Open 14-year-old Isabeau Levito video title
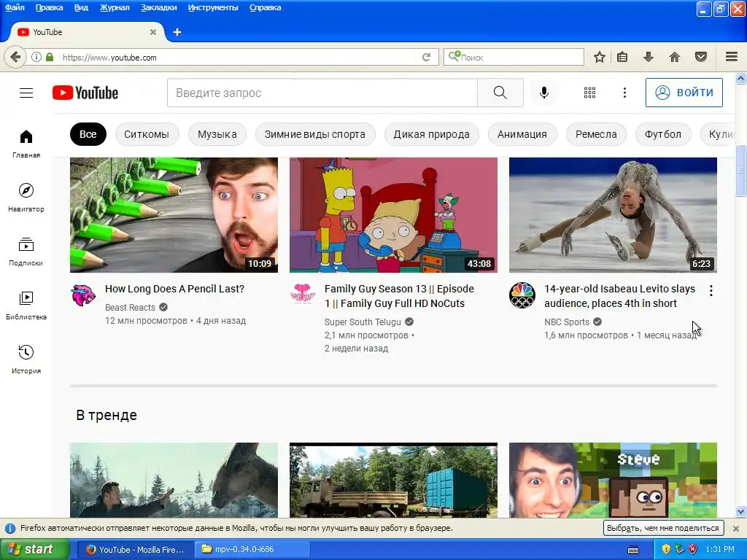 point(619,296)
